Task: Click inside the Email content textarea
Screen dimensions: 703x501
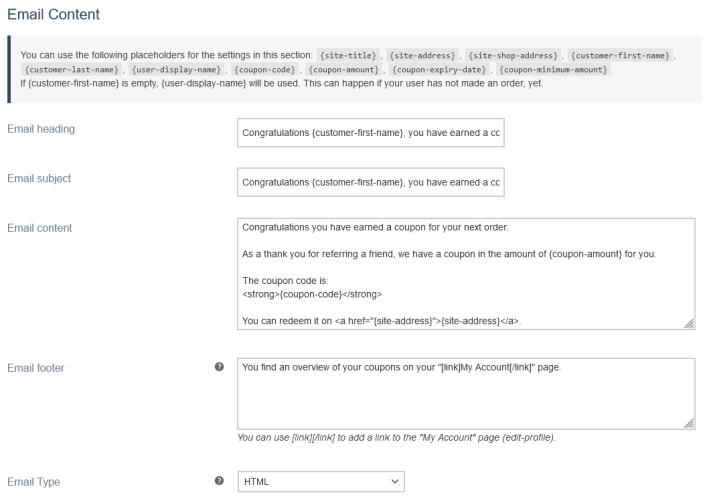Action: coord(465,273)
